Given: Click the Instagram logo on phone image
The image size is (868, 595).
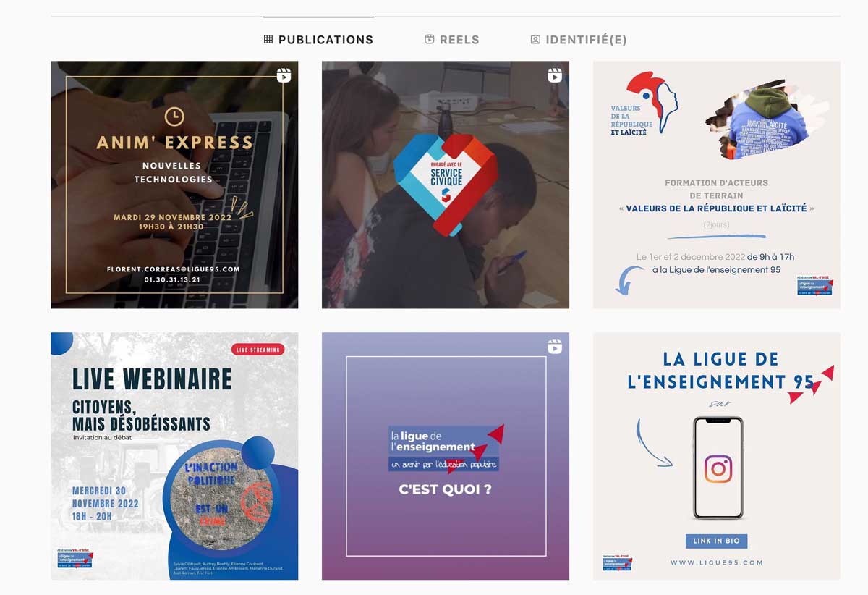Looking at the screenshot, I should [718, 469].
